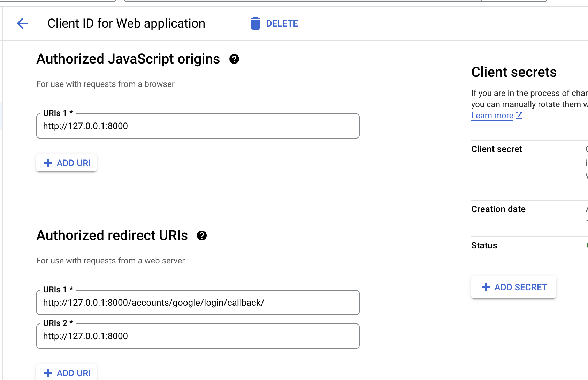Focus the redirect URIs 1 callback field
The image size is (588, 380).
198,303
